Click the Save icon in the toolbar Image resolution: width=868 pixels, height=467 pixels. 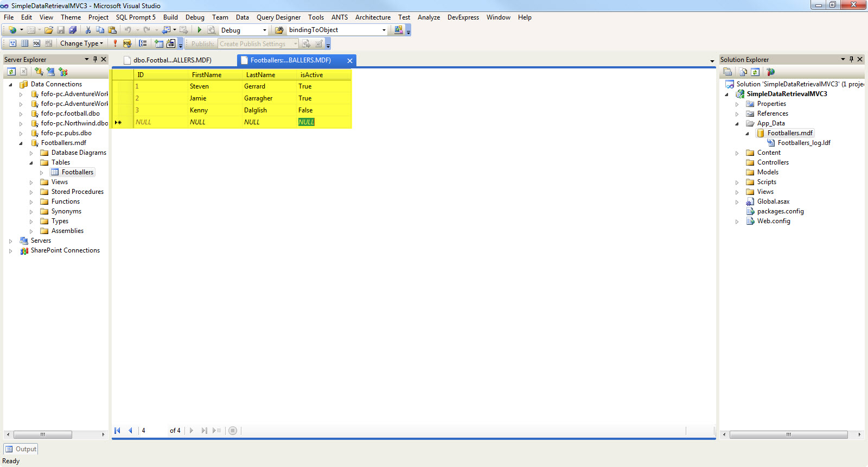click(61, 30)
